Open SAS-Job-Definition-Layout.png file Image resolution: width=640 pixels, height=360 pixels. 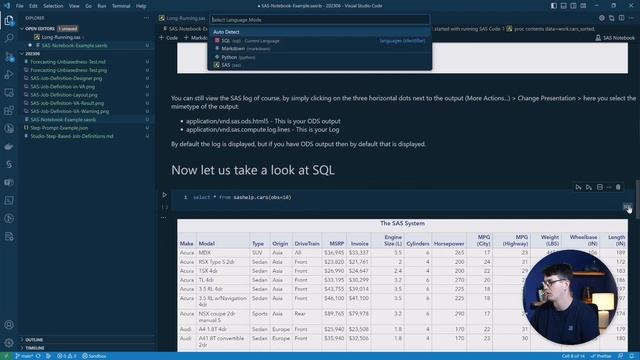point(64,95)
